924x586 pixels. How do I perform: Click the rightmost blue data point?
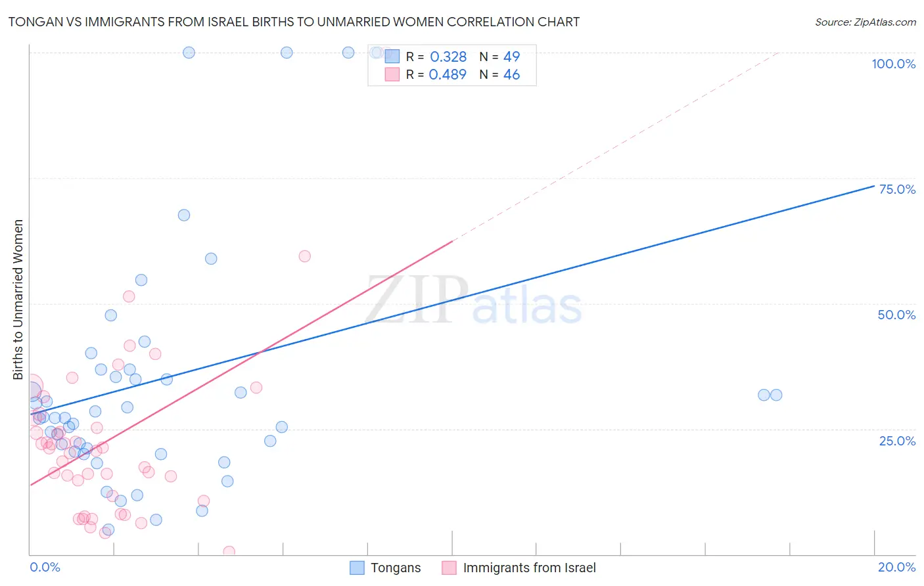pos(776,395)
